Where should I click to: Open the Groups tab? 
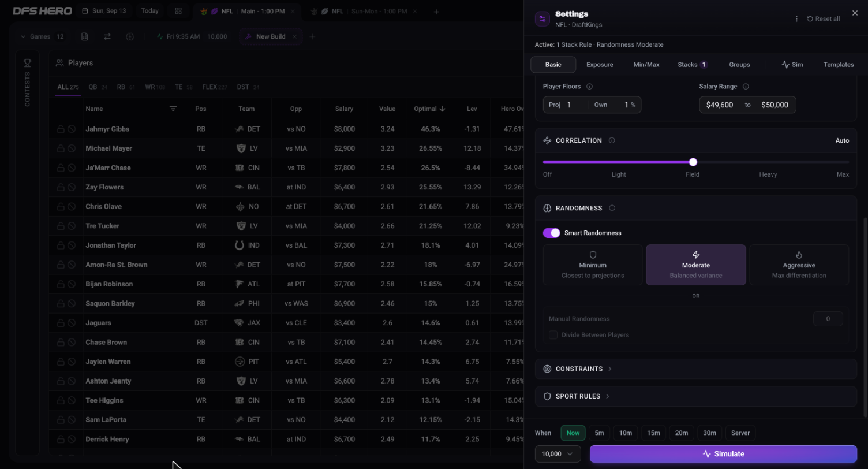[739, 65]
